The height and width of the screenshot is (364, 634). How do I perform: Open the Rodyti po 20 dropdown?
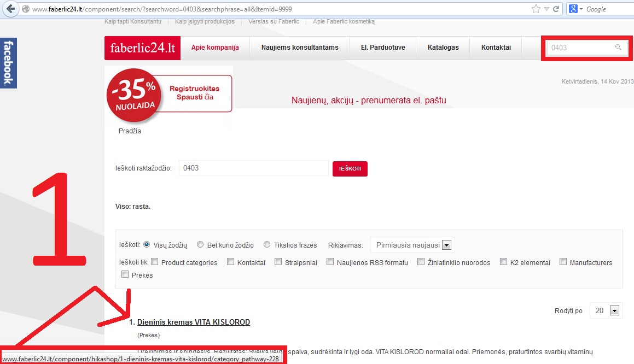(606, 310)
